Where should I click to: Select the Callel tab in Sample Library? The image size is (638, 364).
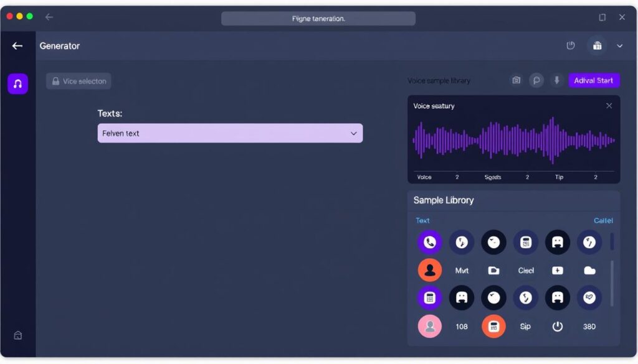(x=602, y=220)
